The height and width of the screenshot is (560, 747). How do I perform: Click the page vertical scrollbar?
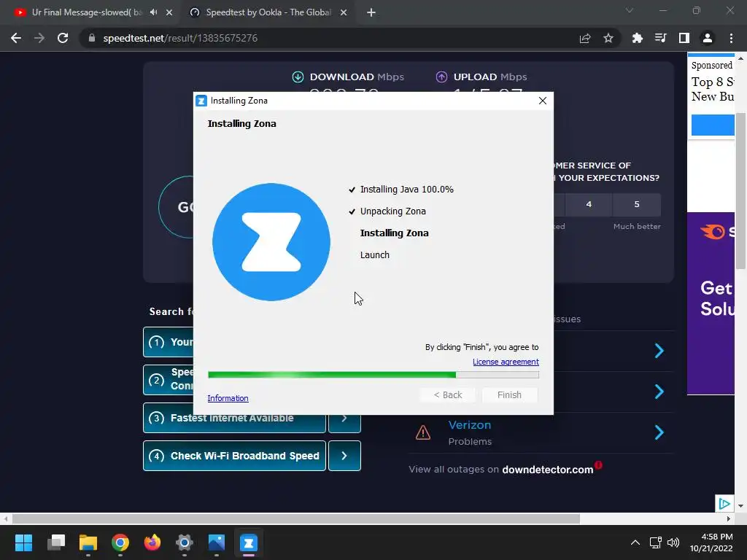click(741, 190)
